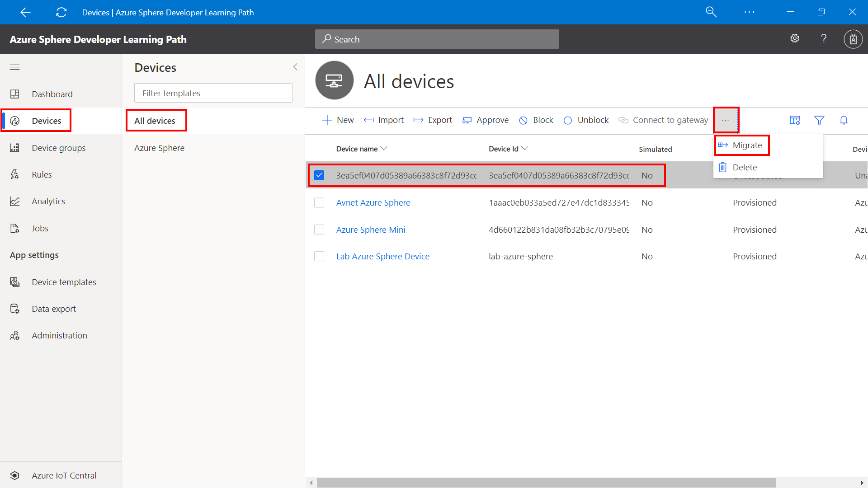
Task: Open the user account avatar icon
Action: [x=853, y=39]
